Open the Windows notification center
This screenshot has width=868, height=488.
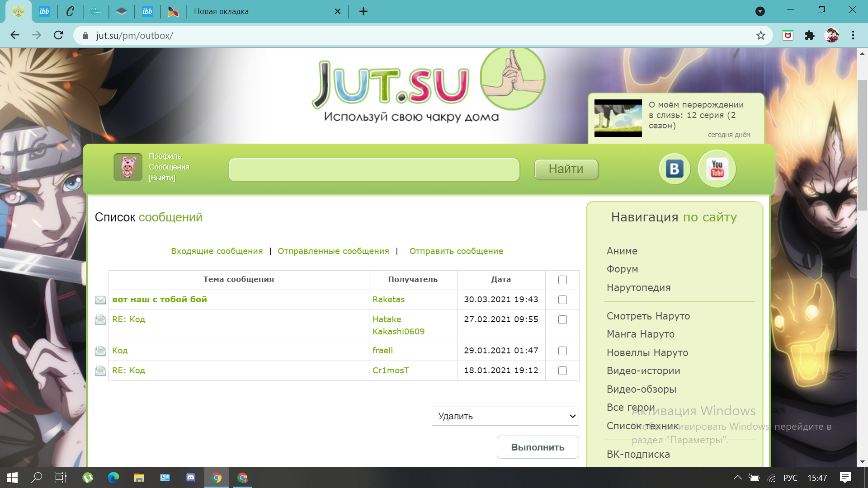click(x=845, y=478)
